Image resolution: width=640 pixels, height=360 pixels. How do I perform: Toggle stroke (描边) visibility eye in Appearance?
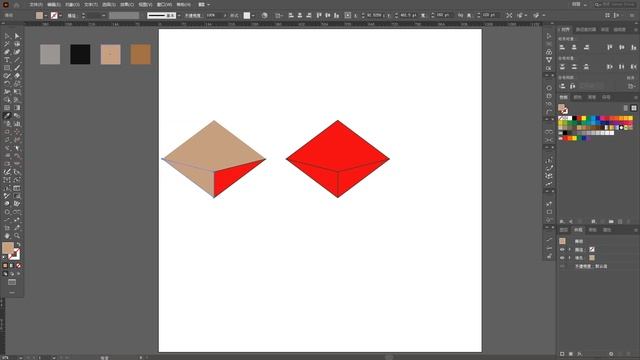tap(562, 249)
